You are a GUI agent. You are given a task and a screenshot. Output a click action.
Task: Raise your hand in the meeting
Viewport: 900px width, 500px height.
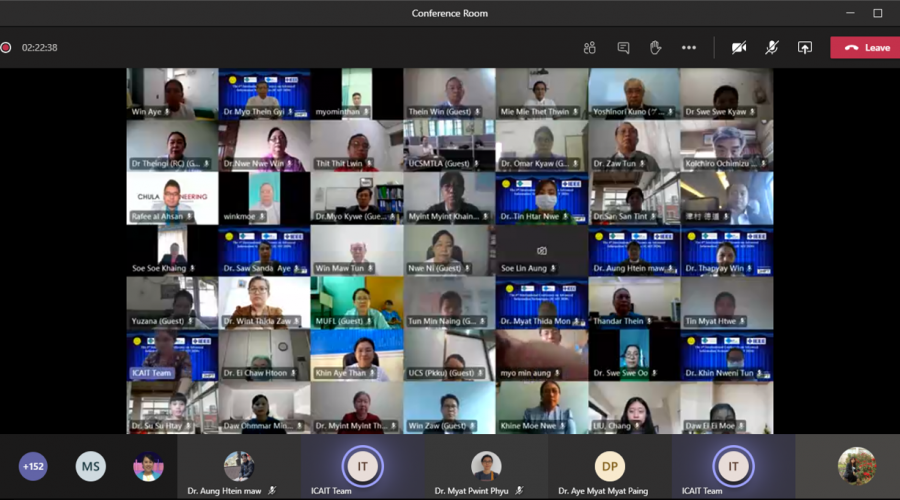point(656,47)
